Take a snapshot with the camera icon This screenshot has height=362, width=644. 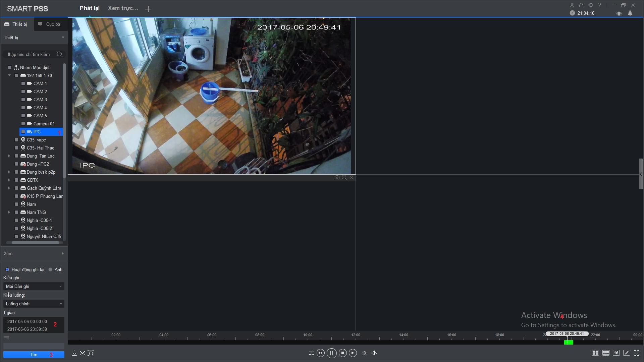(337, 178)
